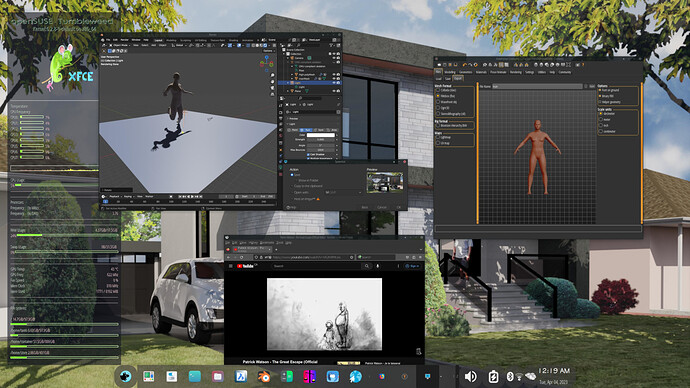This screenshot has height=388, width=690.
Task: Expand the Preview panel in light properties
Action: coord(294,119)
